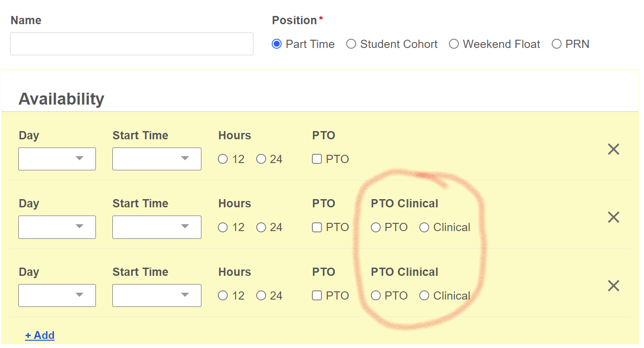Screen dimensions: 644x348
Task: Click into the Name text field
Action: tap(132, 44)
